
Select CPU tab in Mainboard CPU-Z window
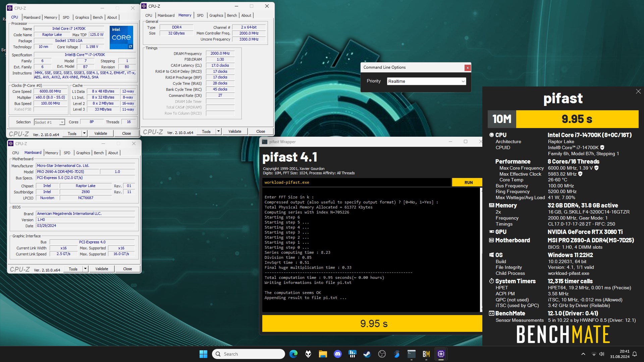click(x=15, y=153)
